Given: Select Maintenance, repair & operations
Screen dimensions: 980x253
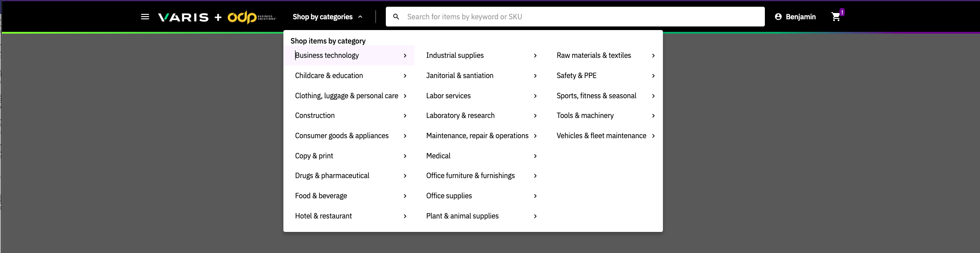Looking at the screenshot, I should pos(480,135).
